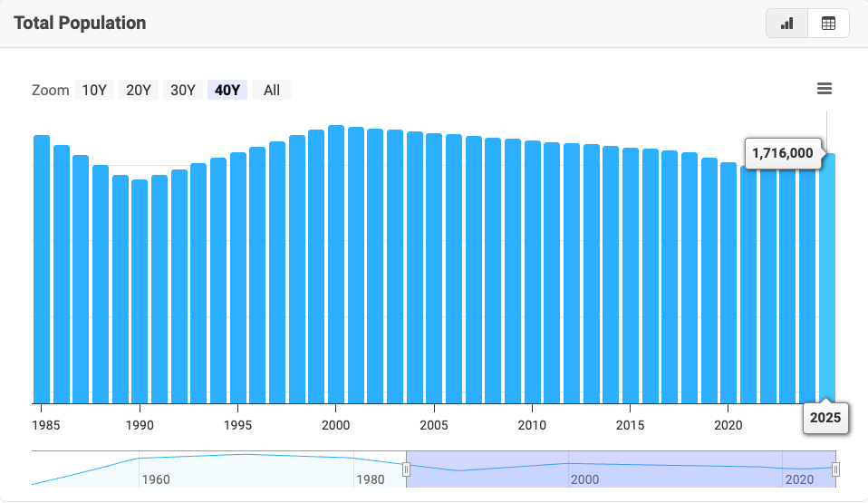
Task: Select the 20Y zoom range
Action: (x=139, y=90)
